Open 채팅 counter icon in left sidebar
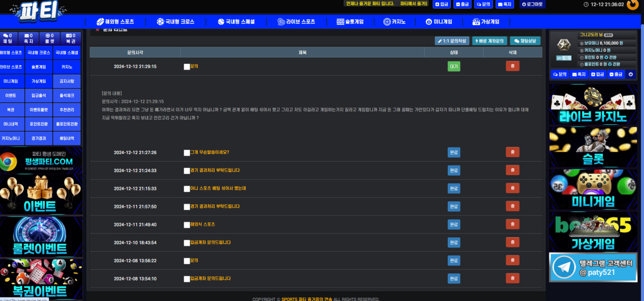 tap(7, 38)
